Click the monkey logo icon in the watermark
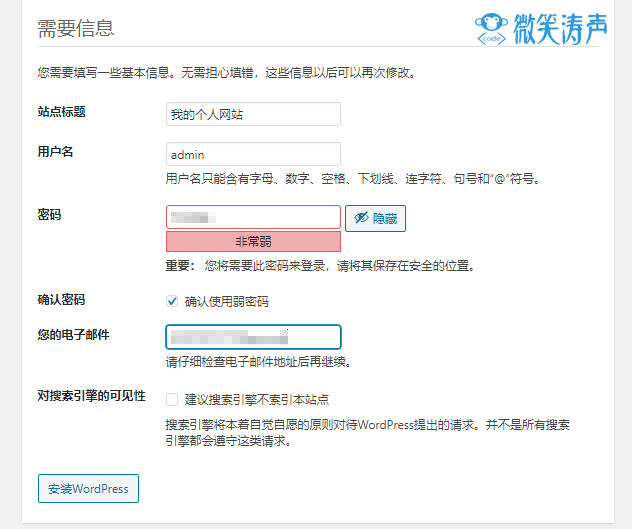Image resolution: width=632 pixels, height=529 pixels. (490, 27)
